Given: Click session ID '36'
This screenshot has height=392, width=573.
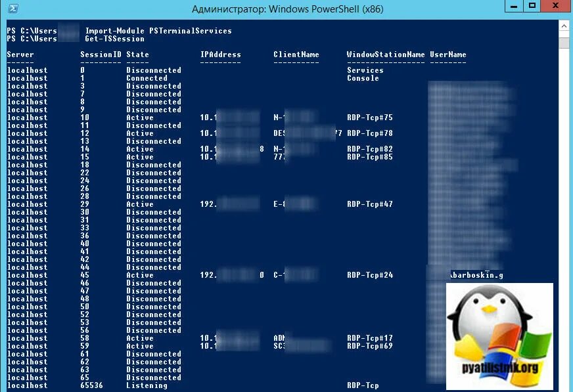Looking at the screenshot, I should tap(85, 236).
